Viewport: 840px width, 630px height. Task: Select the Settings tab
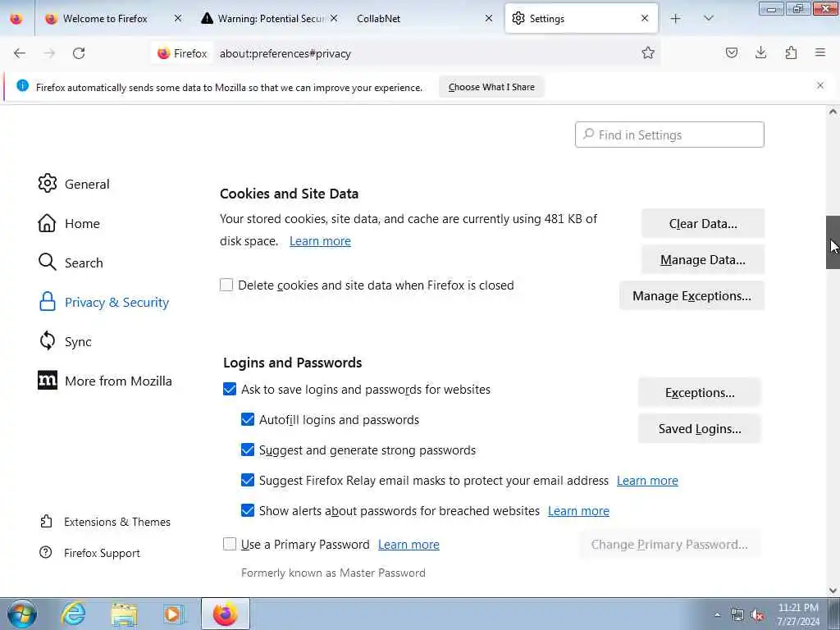pos(582,19)
